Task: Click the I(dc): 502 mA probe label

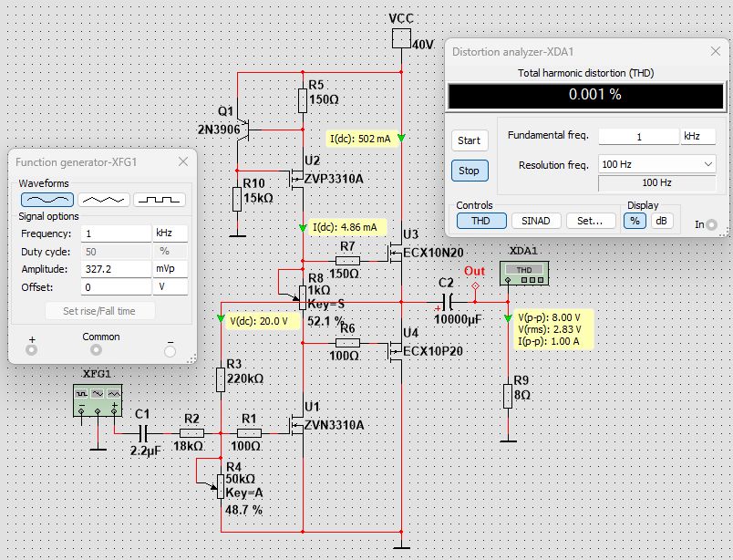Action: pos(360,139)
